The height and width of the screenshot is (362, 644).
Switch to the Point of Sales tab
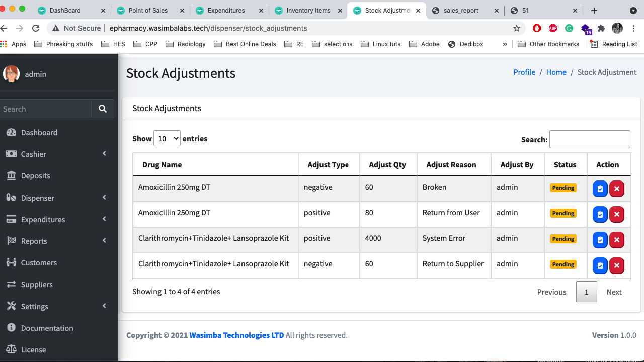coord(148,10)
